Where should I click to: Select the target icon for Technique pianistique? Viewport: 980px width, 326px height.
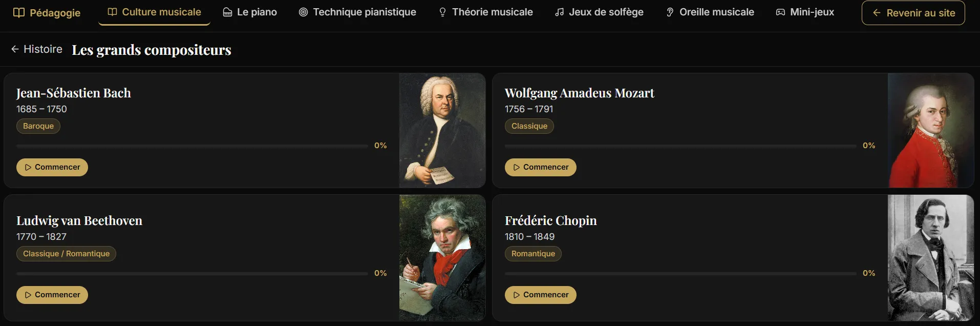point(303,12)
